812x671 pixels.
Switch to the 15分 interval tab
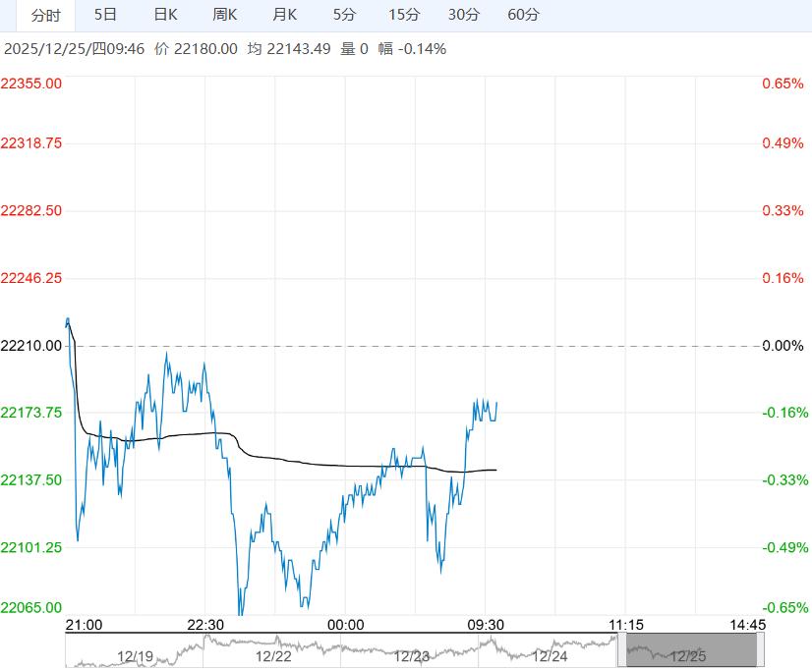(x=404, y=15)
